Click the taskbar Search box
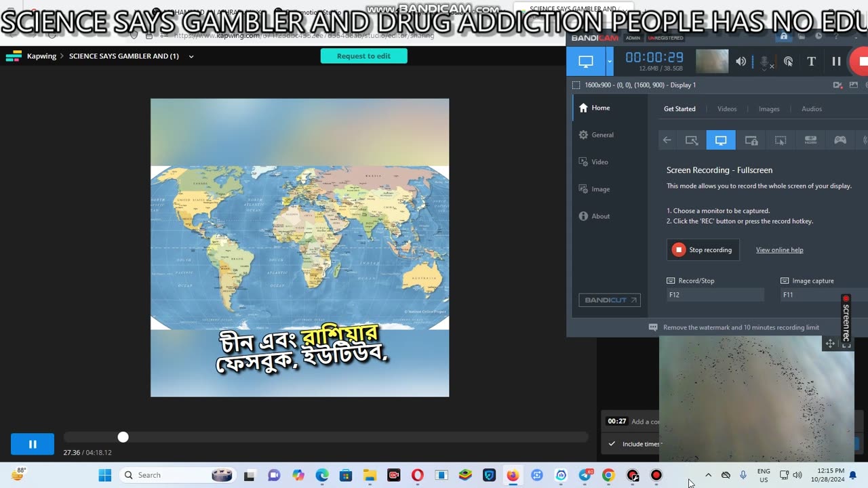This screenshot has height=488, width=868. click(178, 475)
